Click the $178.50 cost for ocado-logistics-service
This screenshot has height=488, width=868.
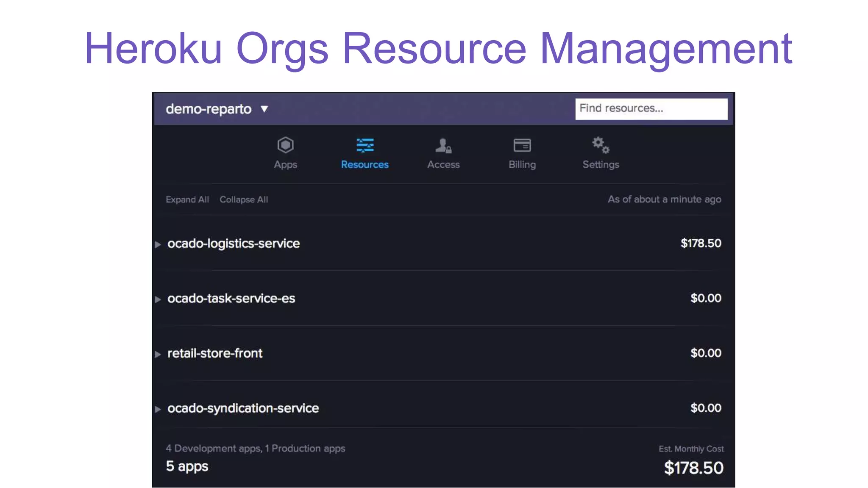click(x=701, y=244)
